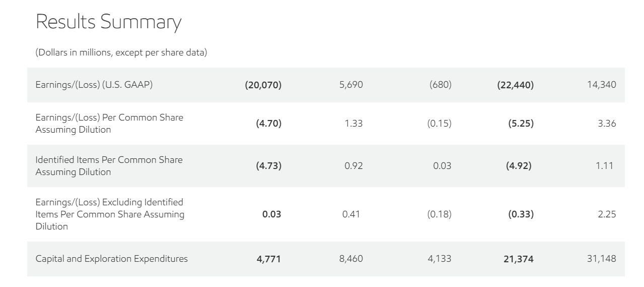Click the 2.25 value cell
The width and height of the screenshot is (644, 287).
(x=607, y=214)
